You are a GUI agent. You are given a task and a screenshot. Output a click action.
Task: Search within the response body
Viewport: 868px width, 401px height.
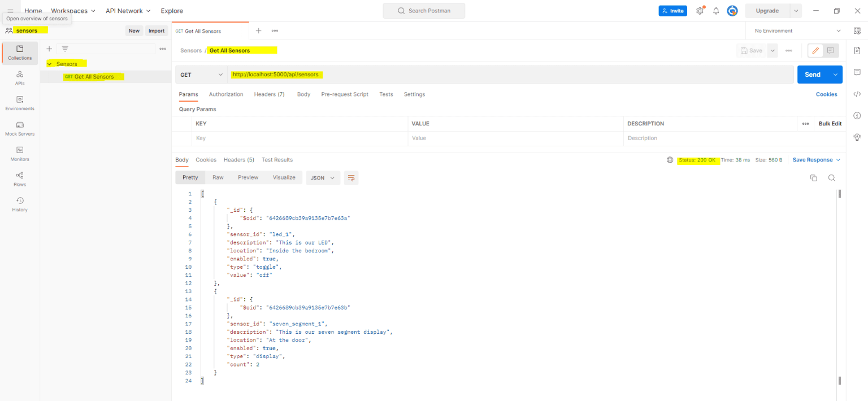pyautogui.click(x=831, y=177)
